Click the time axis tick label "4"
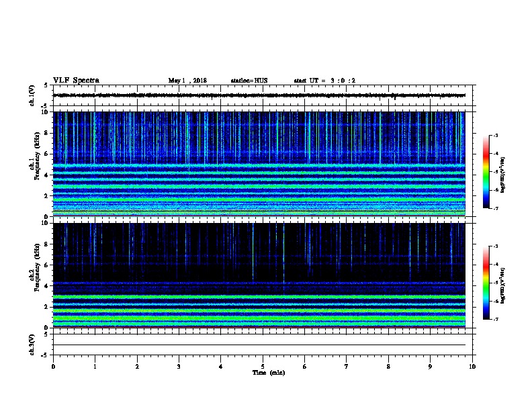Screen dimensions: 532x411 click(221, 367)
